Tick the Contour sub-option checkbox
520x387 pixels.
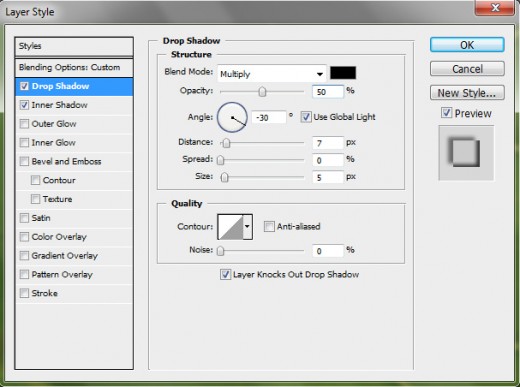pyautogui.click(x=35, y=180)
